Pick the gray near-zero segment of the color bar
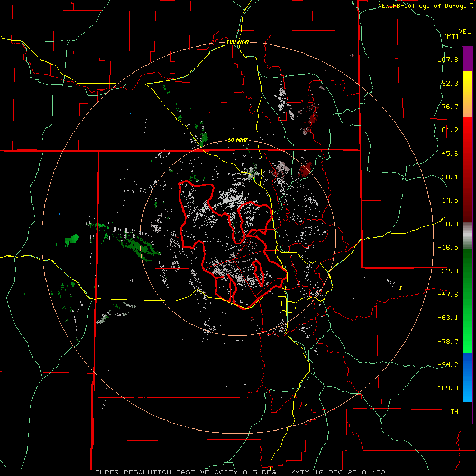This screenshot has height=476, width=476. pyautogui.click(x=467, y=235)
